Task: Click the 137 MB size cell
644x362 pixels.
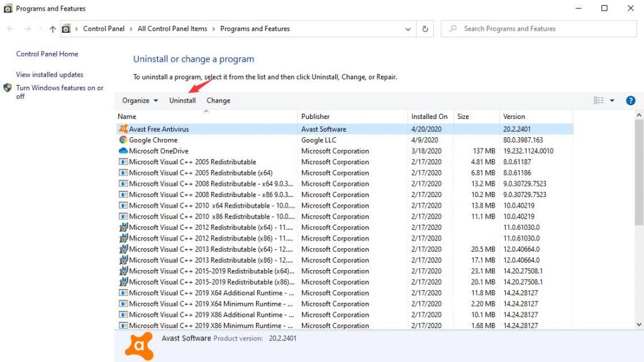Action: point(484,151)
